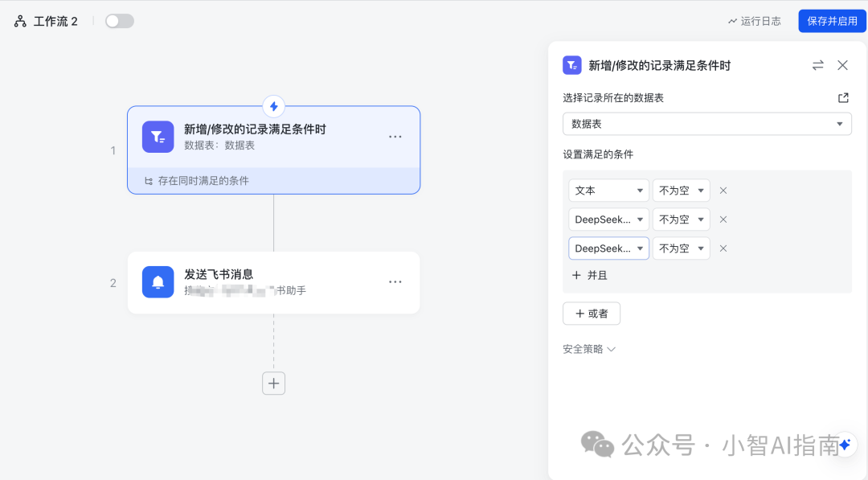The height and width of the screenshot is (480, 868).
Task: Open more options menu for 发送飞书消息 node
Action: (395, 282)
